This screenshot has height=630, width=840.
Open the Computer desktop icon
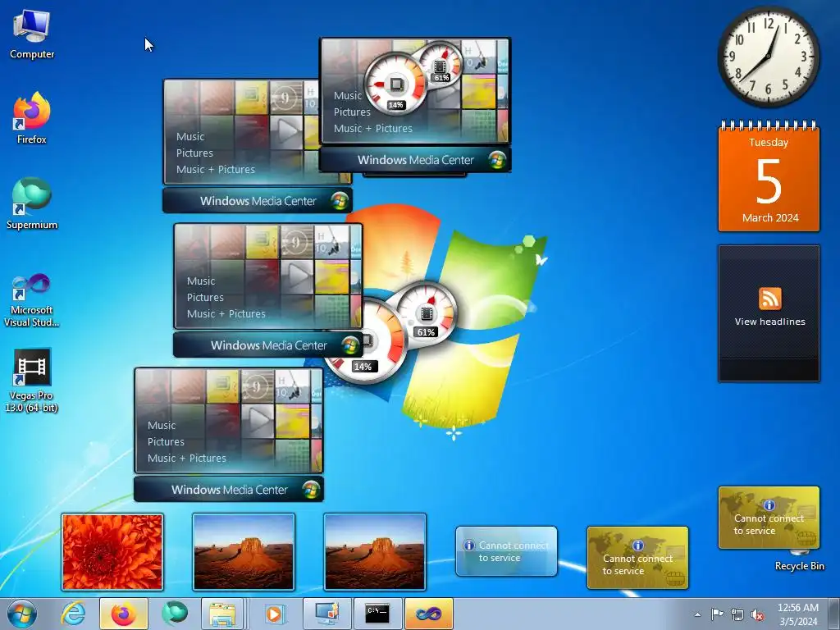point(32,34)
